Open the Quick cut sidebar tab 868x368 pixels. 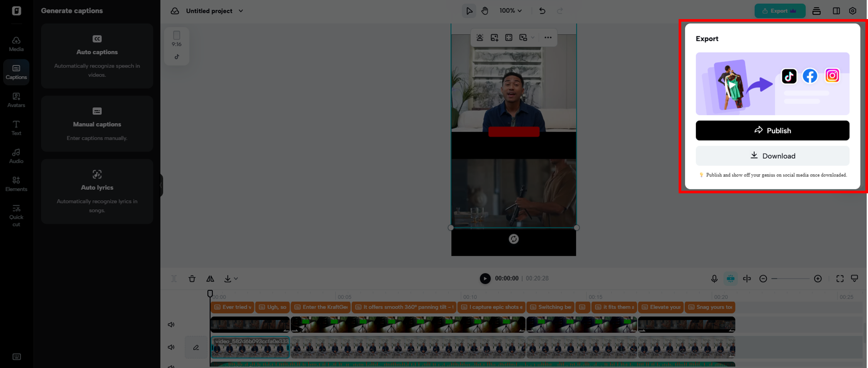click(x=16, y=215)
